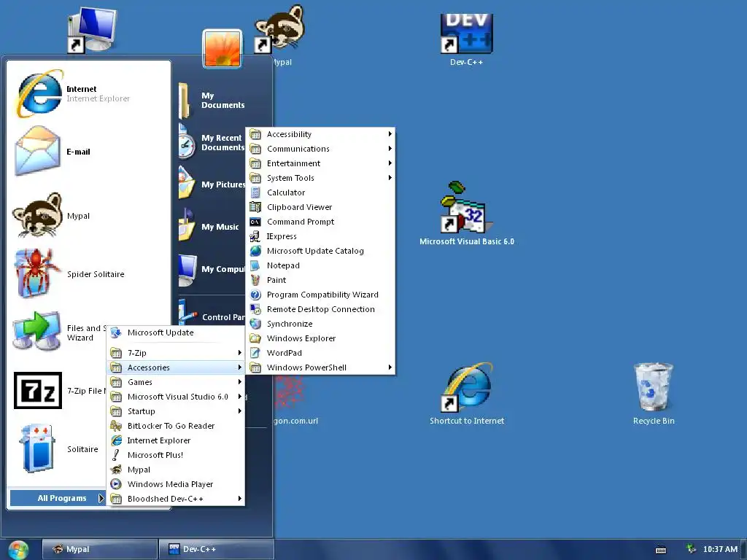Select Internet Explorer in All Programs list
Screen dimensions: 747x560
[x=176, y=440]
